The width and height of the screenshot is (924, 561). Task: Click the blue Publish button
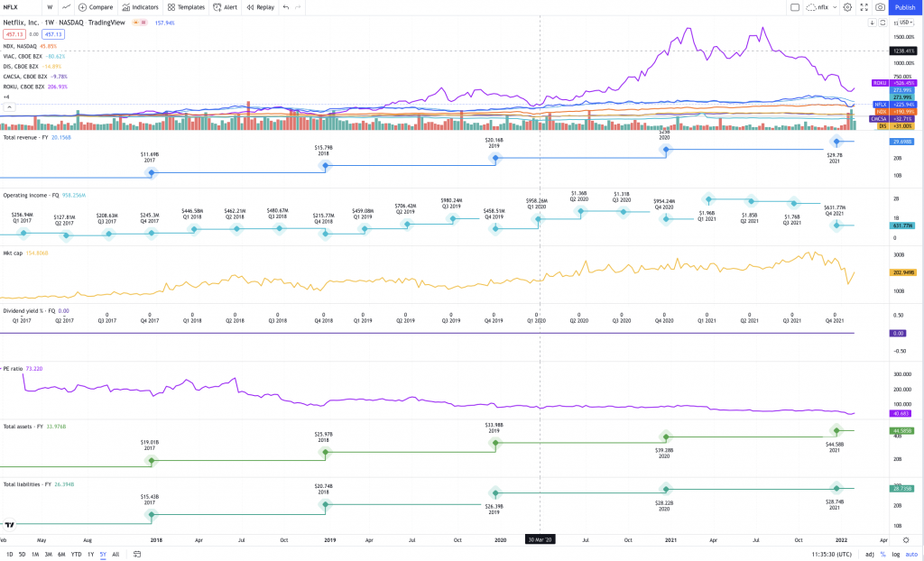pyautogui.click(x=905, y=7)
